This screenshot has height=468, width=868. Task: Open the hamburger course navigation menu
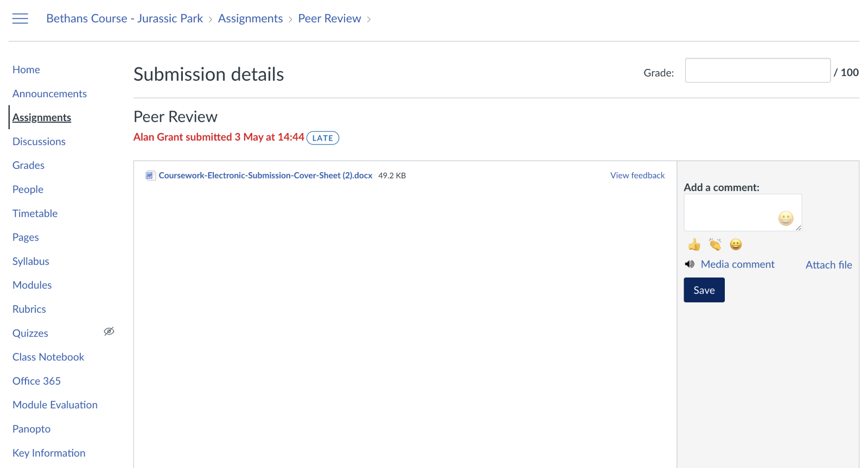[x=20, y=18]
